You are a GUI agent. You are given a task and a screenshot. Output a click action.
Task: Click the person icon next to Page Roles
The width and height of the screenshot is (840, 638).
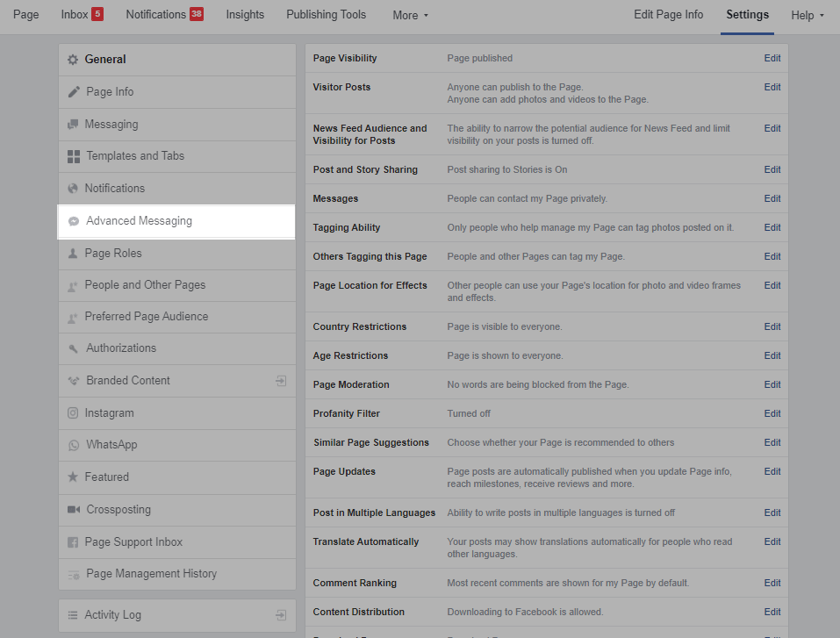[x=73, y=254]
